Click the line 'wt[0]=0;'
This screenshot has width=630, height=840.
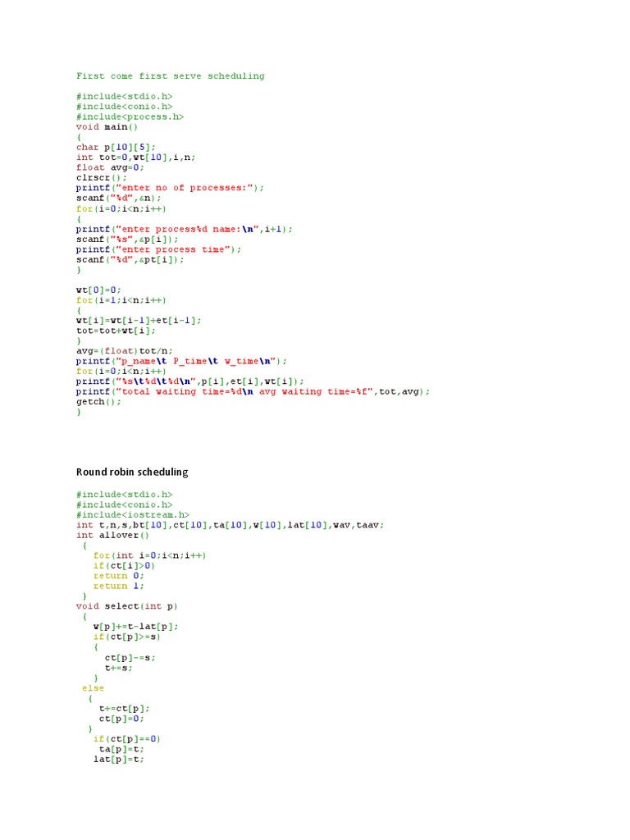click(98, 290)
